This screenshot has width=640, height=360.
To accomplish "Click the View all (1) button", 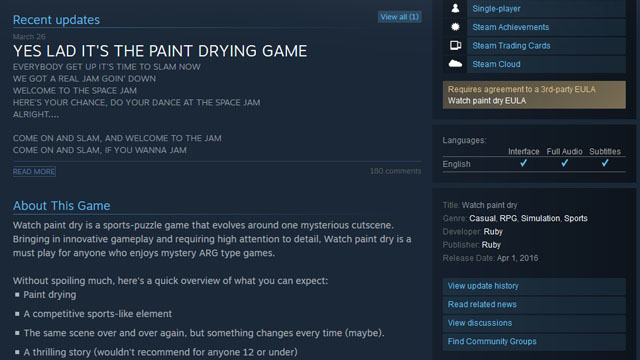I will pyautogui.click(x=399, y=17).
